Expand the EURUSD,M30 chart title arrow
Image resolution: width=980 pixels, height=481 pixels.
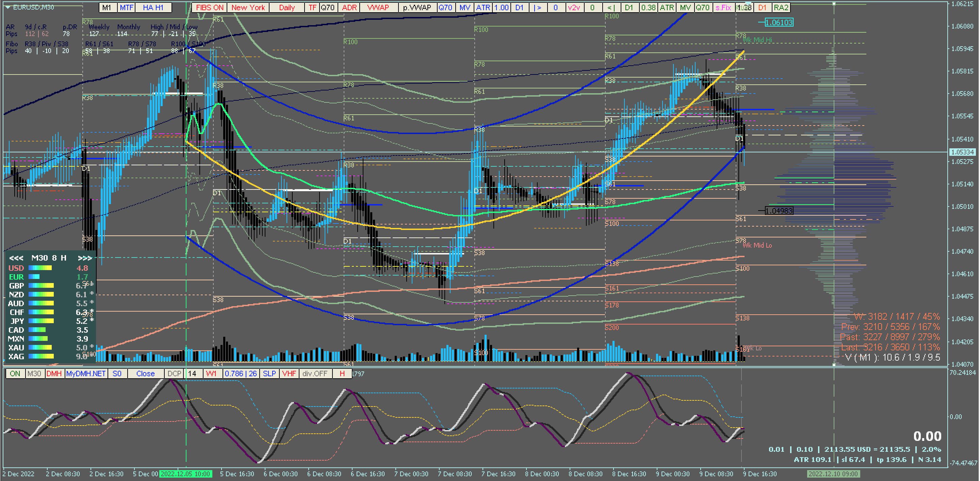(x=7, y=7)
